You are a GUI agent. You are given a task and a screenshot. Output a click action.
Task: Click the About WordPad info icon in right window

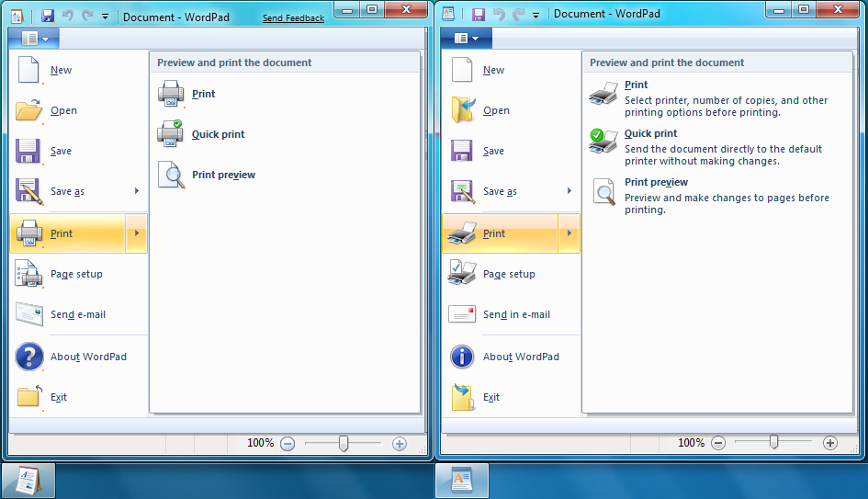pyautogui.click(x=462, y=357)
